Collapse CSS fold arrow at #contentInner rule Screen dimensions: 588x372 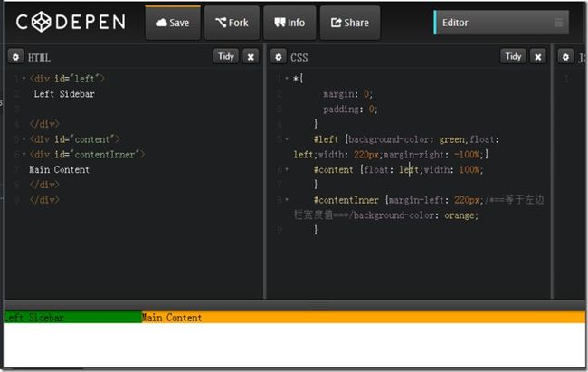tap(287, 200)
